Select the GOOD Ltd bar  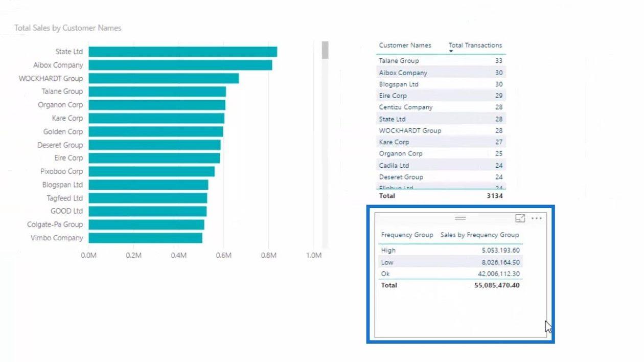[x=147, y=211]
